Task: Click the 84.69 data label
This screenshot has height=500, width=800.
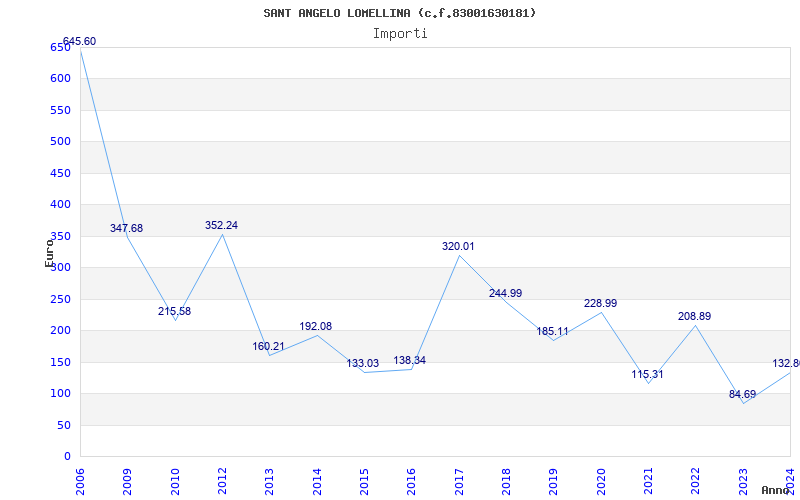Action: coord(742,394)
